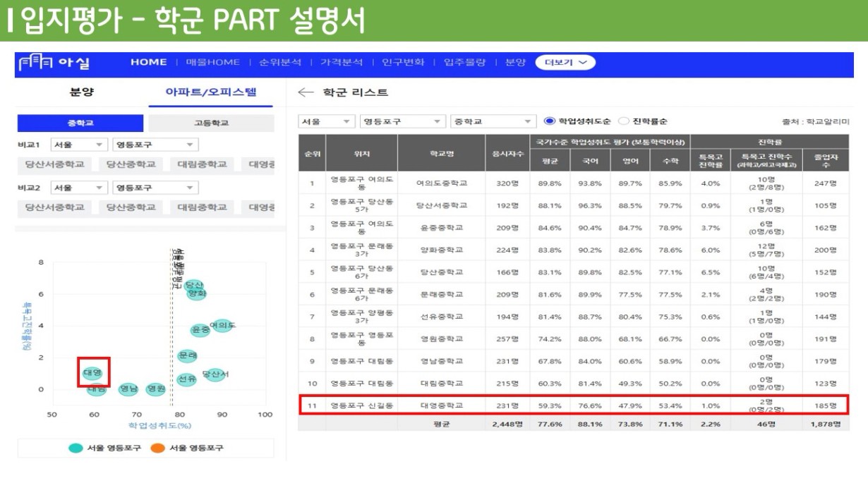
Task: Click the 영남 bubble in the chart
Action: tap(128, 389)
